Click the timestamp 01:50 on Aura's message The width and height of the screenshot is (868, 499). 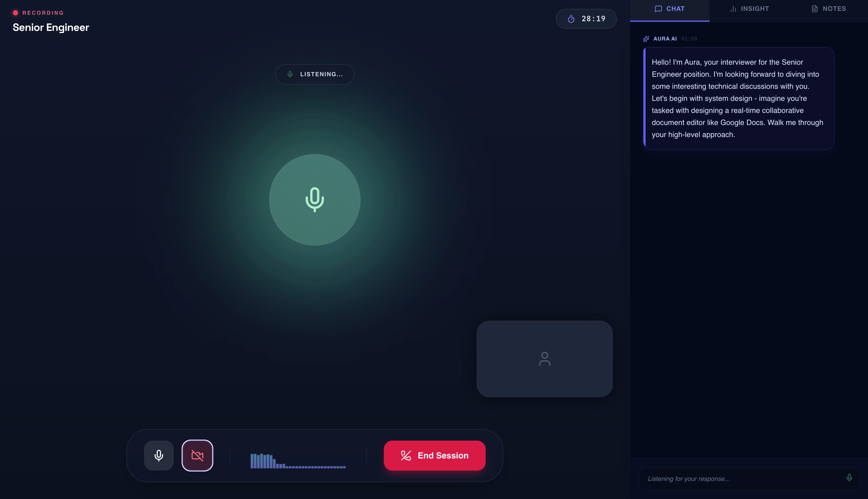point(689,39)
